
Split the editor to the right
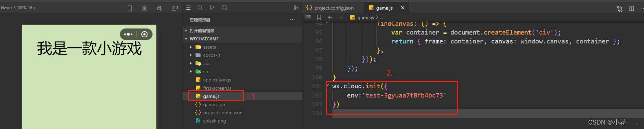tap(632, 9)
